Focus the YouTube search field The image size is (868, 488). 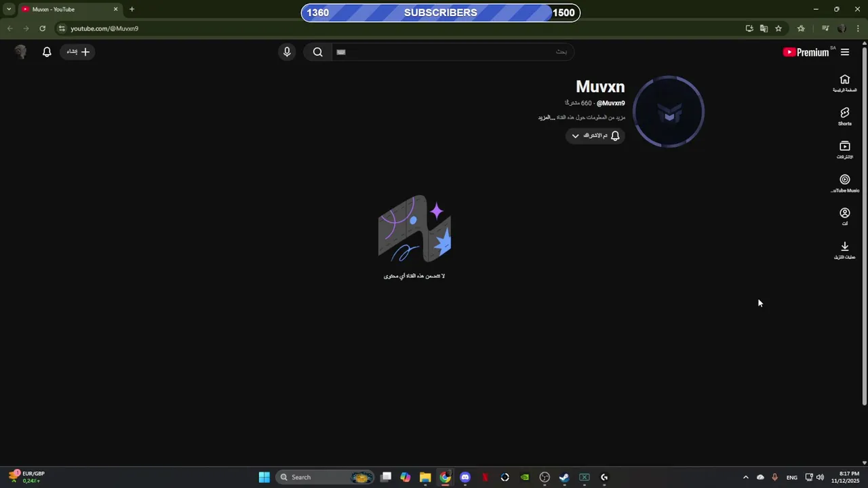click(x=452, y=52)
